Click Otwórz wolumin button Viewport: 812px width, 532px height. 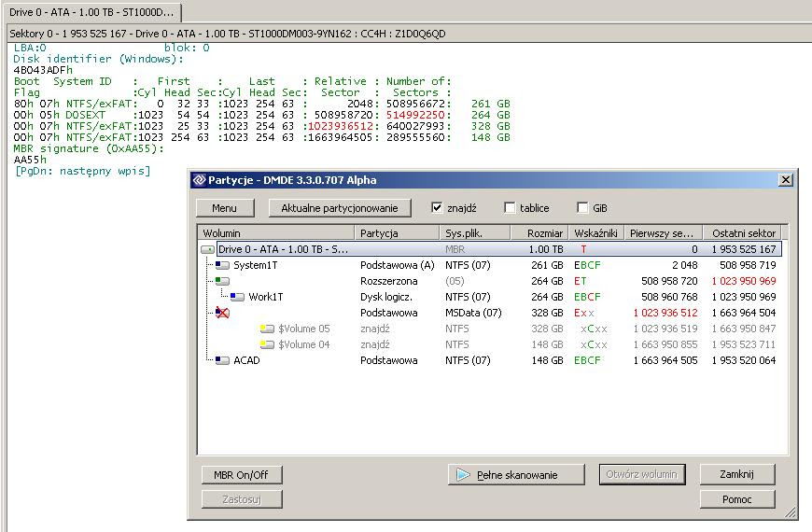tap(641, 474)
